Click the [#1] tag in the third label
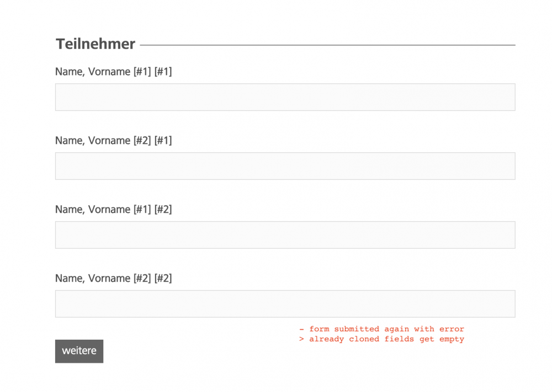The image size is (552, 392). click(x=142, y=210)
